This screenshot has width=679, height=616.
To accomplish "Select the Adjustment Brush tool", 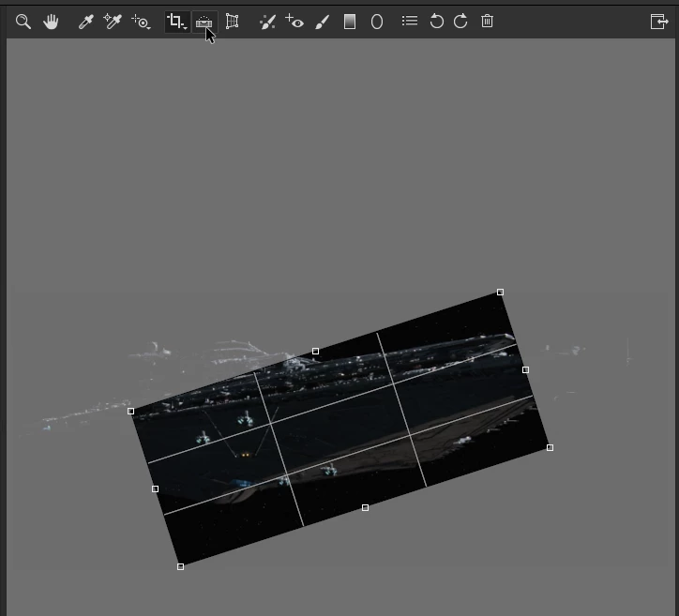I will click(x=323, y=22).
